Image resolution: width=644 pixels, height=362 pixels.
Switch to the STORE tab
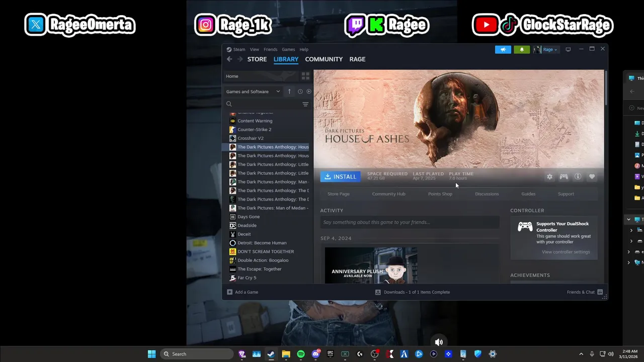coord(257,59)
